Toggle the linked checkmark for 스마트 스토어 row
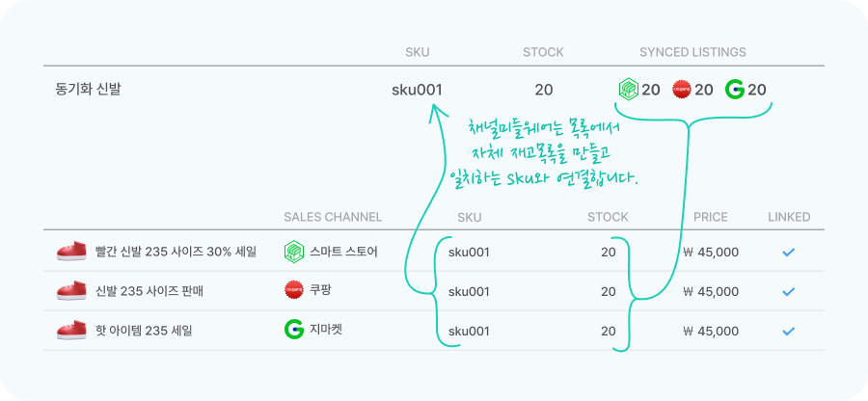Viewport: 868px width, 401px height. pyautogui.click(x=788, y=253)
